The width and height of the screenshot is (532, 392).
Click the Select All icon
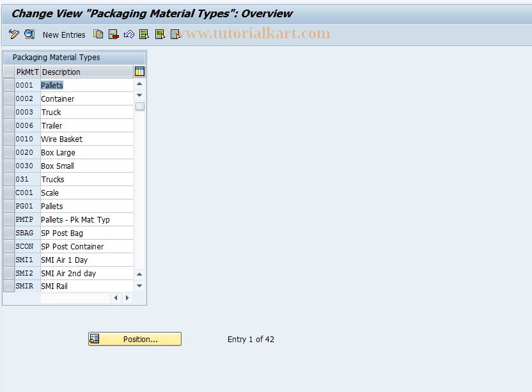145,35
